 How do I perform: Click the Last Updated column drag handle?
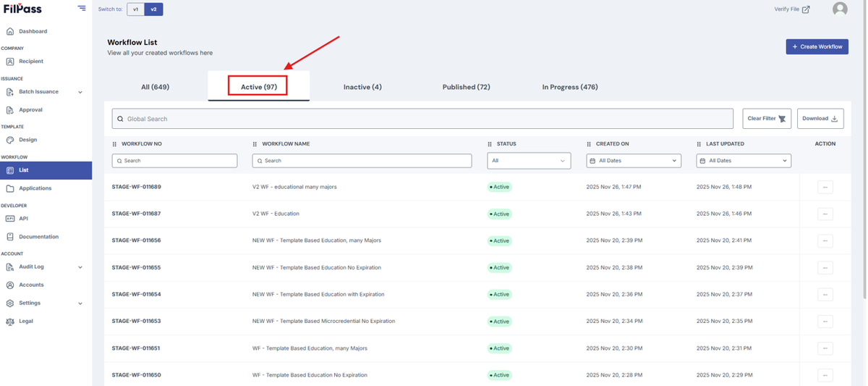pos(699,144)
